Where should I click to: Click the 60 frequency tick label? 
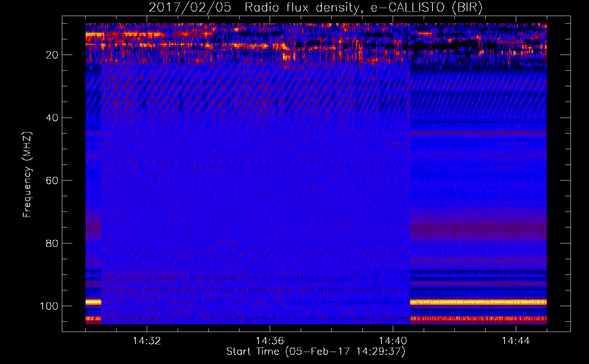(x=52, y=181)
